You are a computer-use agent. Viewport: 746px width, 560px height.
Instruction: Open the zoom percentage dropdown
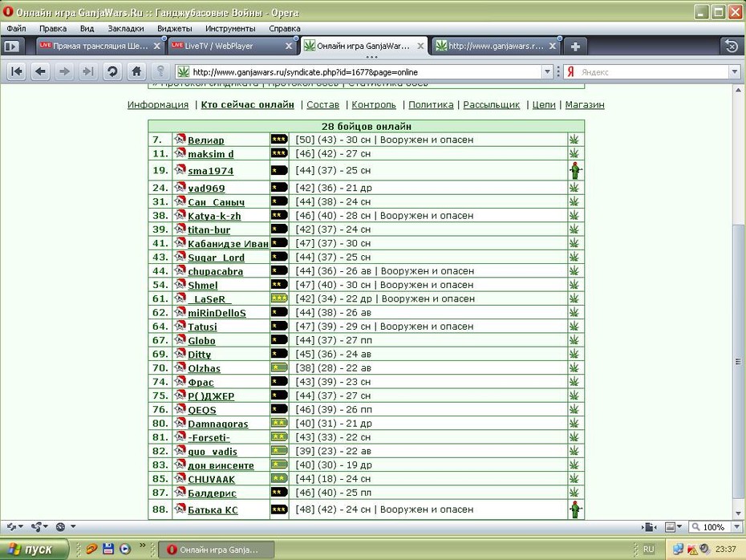(736, 526)
